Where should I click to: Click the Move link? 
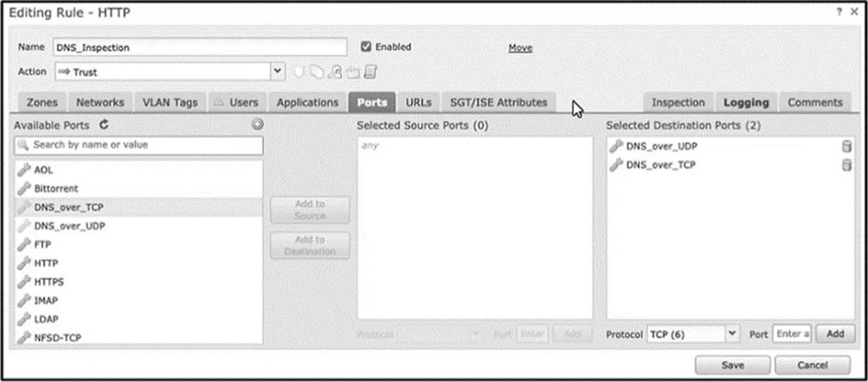[x=520, y=48]
